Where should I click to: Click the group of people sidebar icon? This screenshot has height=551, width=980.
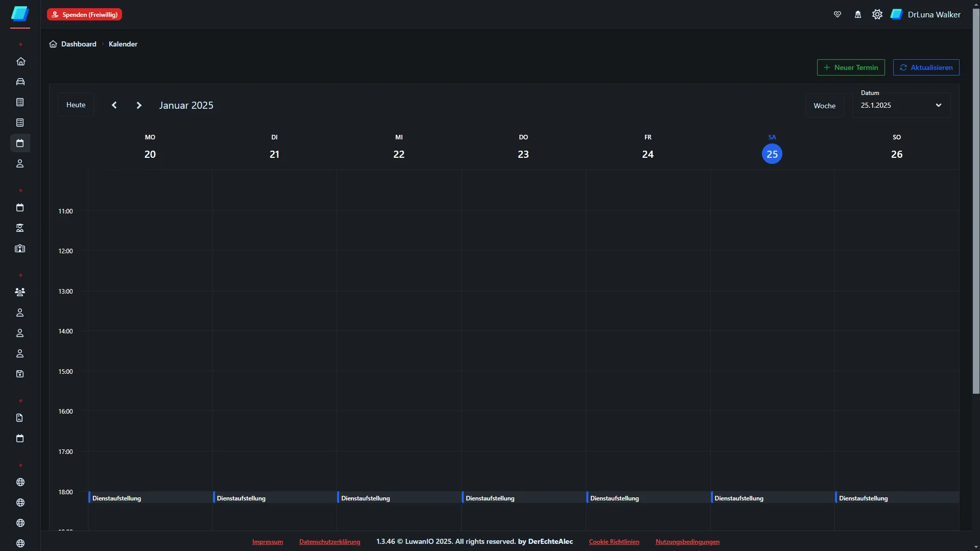pyautogui.click(x=20, y=292)
